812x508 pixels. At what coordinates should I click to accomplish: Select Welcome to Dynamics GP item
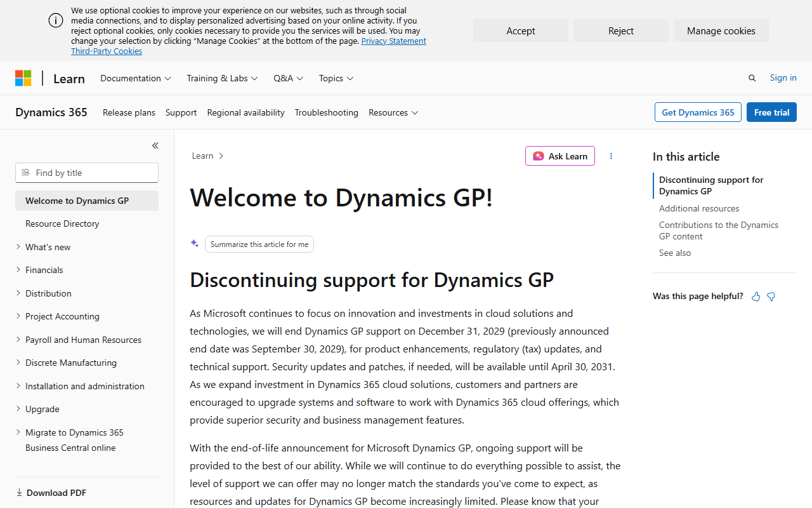87,201
